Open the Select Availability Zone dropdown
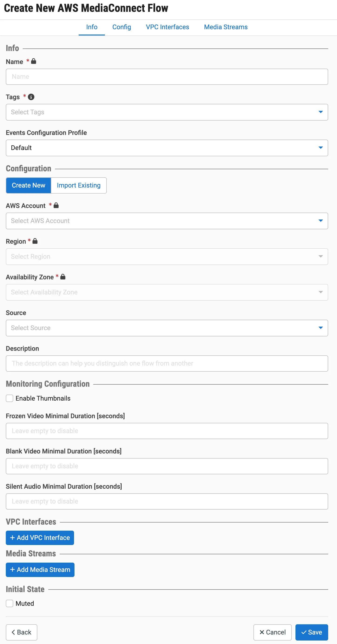The image size is (337, 644). tap(167, 293)
